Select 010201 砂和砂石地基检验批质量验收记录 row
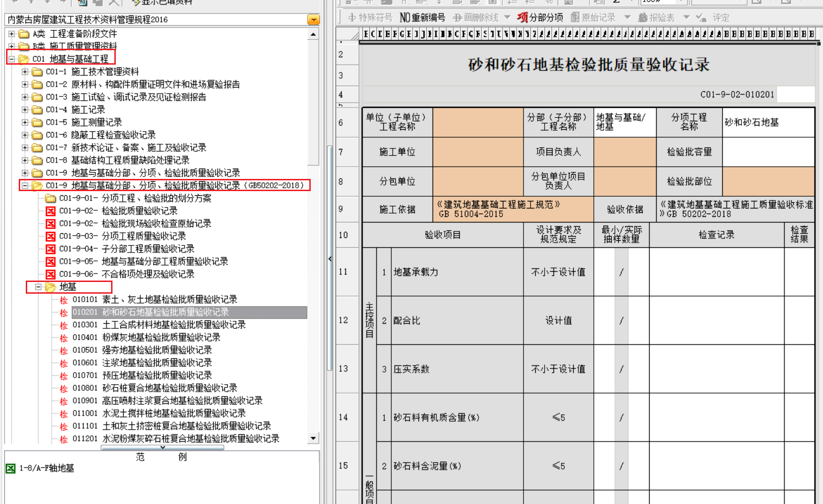This screenshot has width=823, height=504. pyautogui.click(x=189, y=312)
